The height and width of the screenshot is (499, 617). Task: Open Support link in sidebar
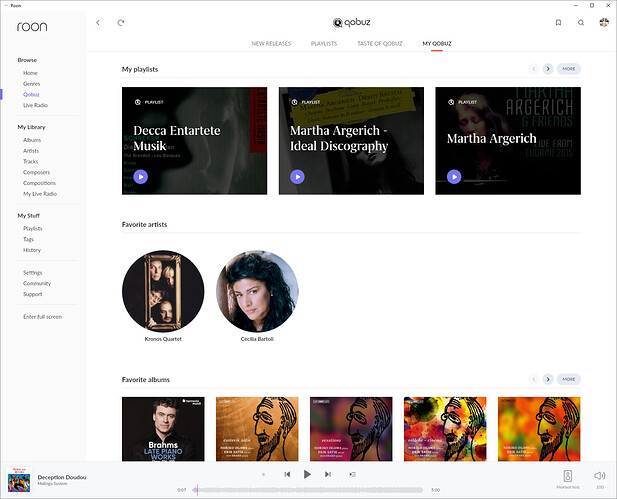(33, 294)
